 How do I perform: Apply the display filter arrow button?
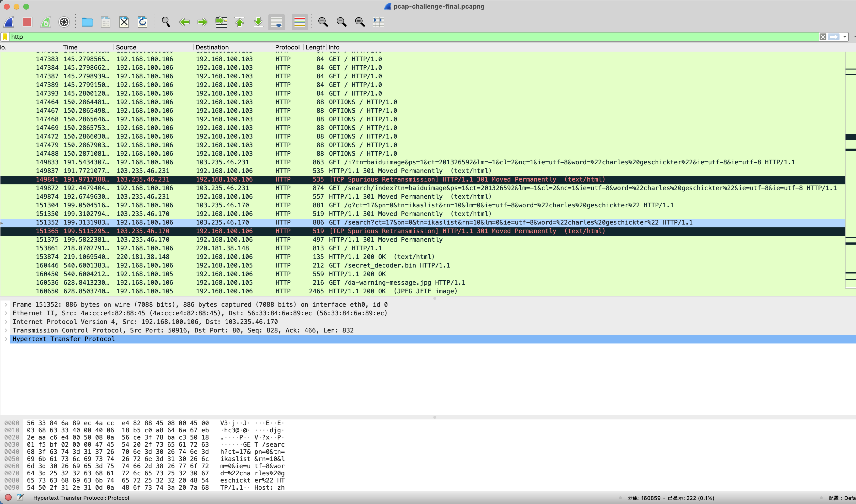coord(834,37)
